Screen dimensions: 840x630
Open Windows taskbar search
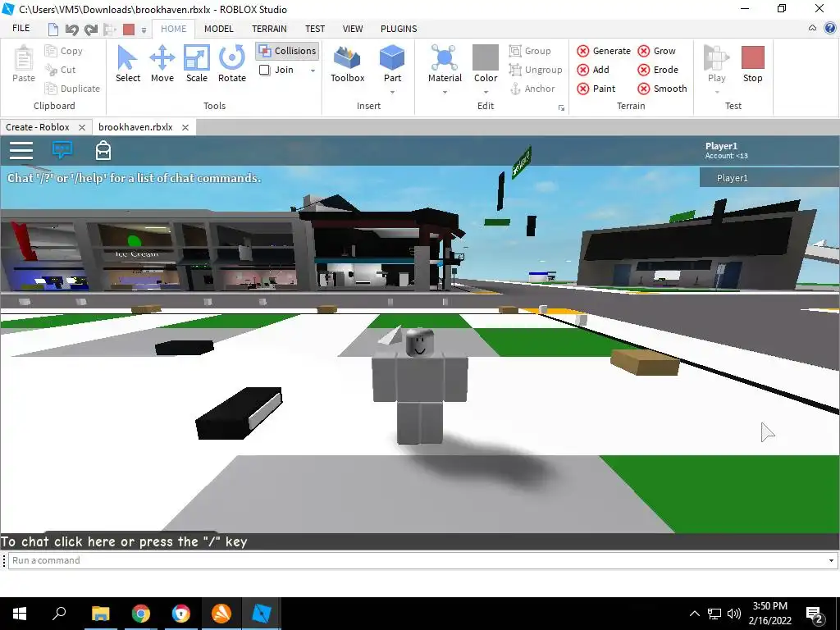[x=59, y=614]
